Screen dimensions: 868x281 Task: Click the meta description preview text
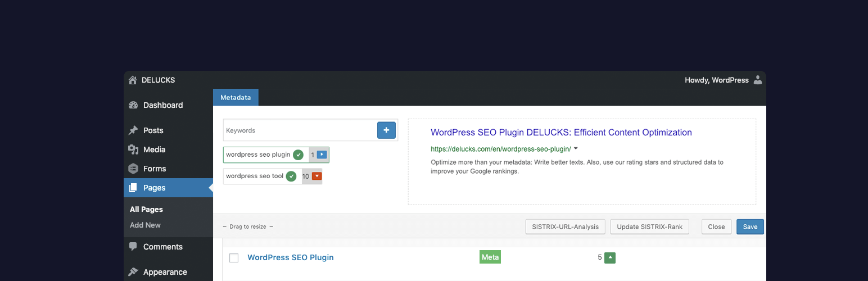577,167
